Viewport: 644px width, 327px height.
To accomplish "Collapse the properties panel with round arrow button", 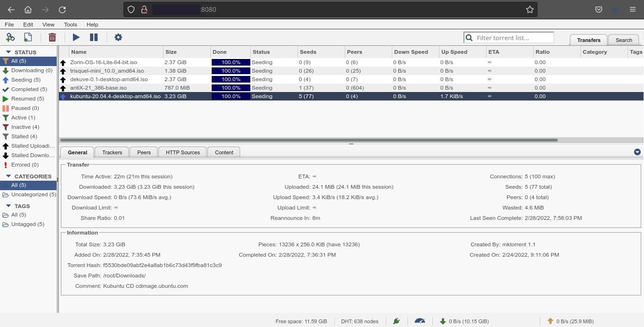I will [x=637, y=152].
